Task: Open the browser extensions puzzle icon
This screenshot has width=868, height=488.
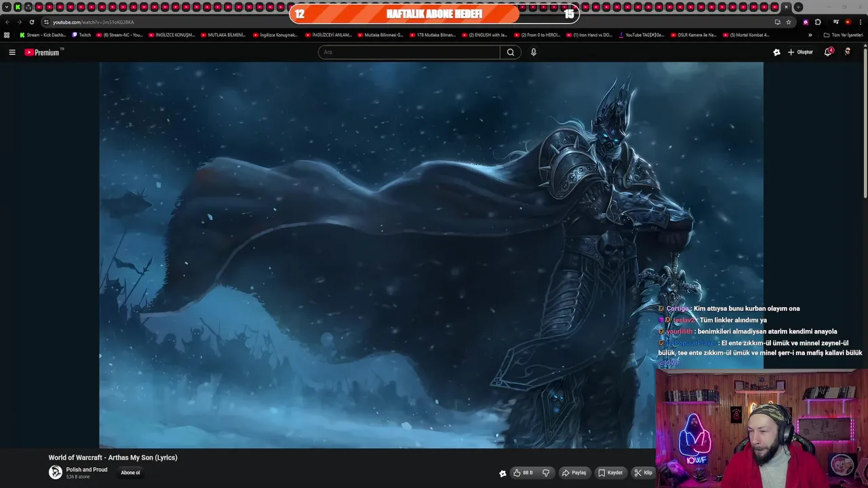Action: (818, 22)
